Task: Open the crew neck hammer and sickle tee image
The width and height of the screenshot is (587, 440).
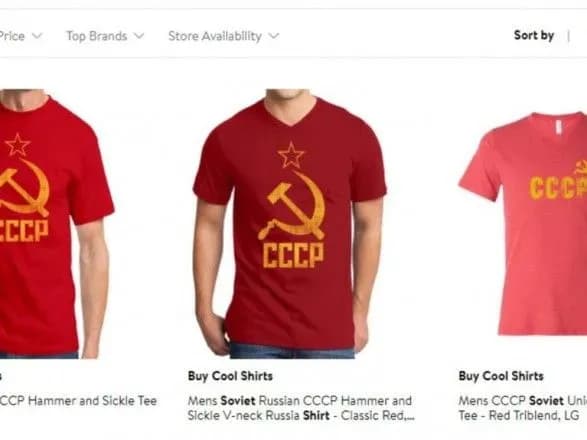Action: [57, 224]
